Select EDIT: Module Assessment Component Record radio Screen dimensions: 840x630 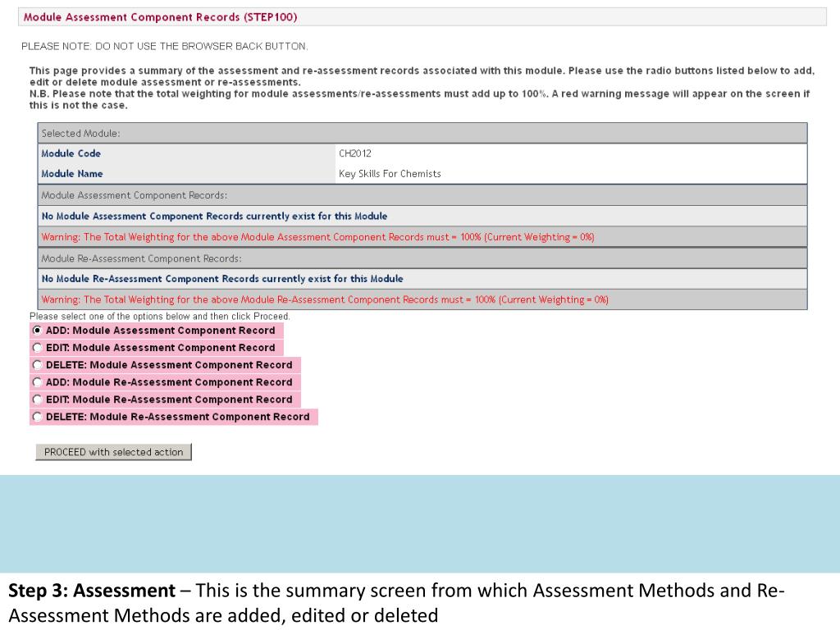pos(37,348)
